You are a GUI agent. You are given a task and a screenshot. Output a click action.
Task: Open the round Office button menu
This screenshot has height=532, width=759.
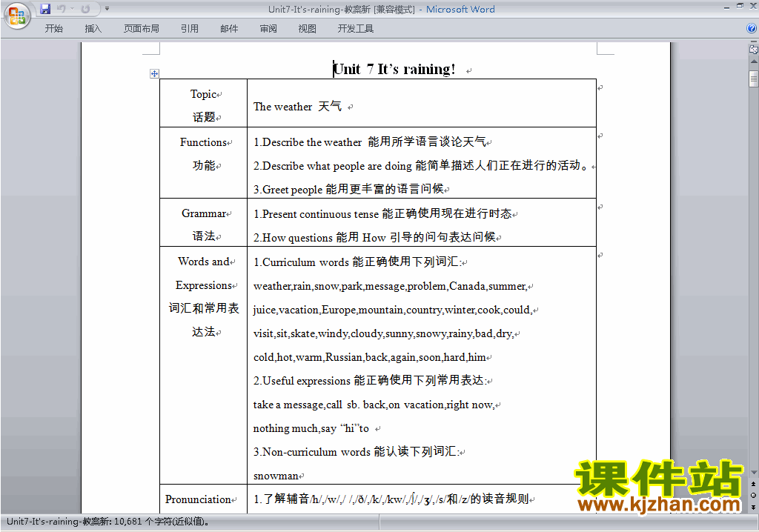18,16
